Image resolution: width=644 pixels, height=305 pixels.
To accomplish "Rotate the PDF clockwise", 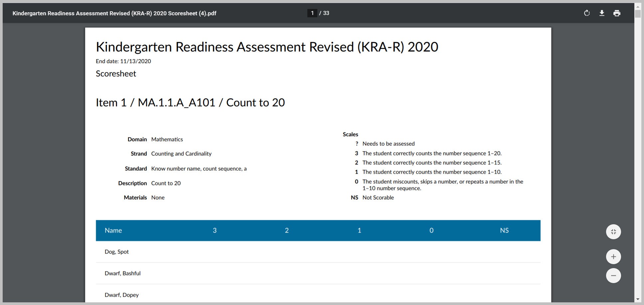I will point(587,13).
